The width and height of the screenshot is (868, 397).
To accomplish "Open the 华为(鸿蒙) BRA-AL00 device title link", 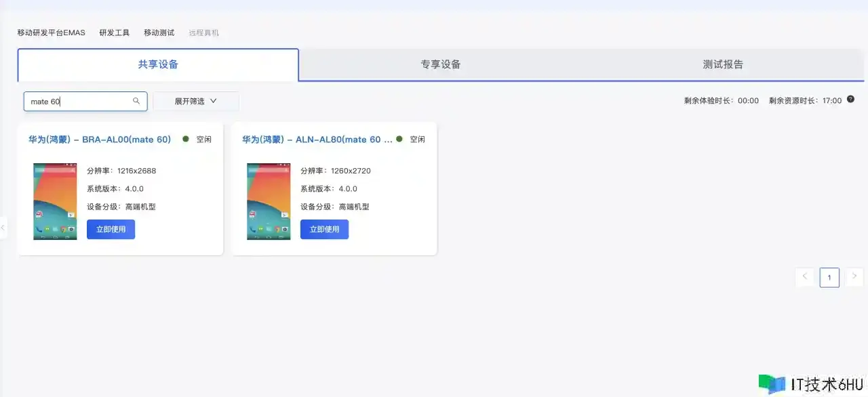I will pos(100,140).
